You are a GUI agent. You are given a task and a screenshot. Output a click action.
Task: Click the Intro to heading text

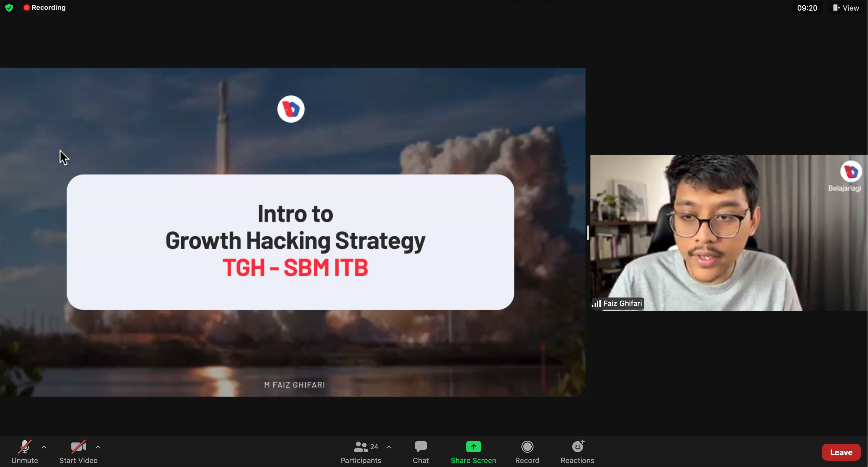(295, 214)
